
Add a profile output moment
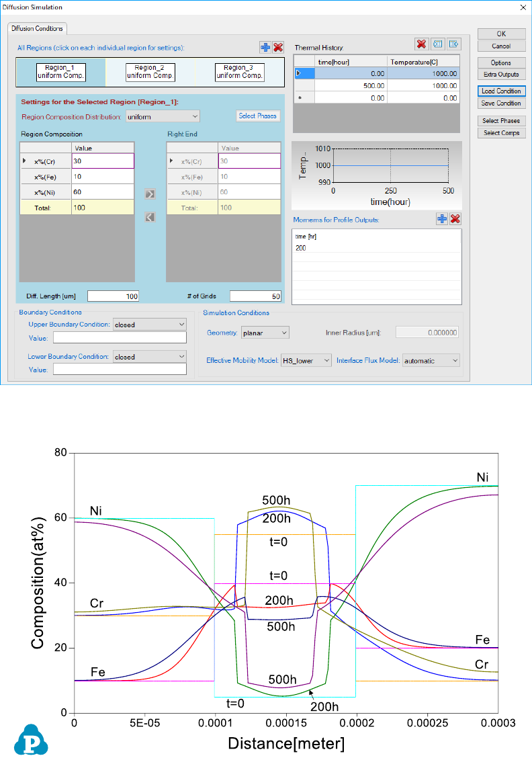click(442, 219)
